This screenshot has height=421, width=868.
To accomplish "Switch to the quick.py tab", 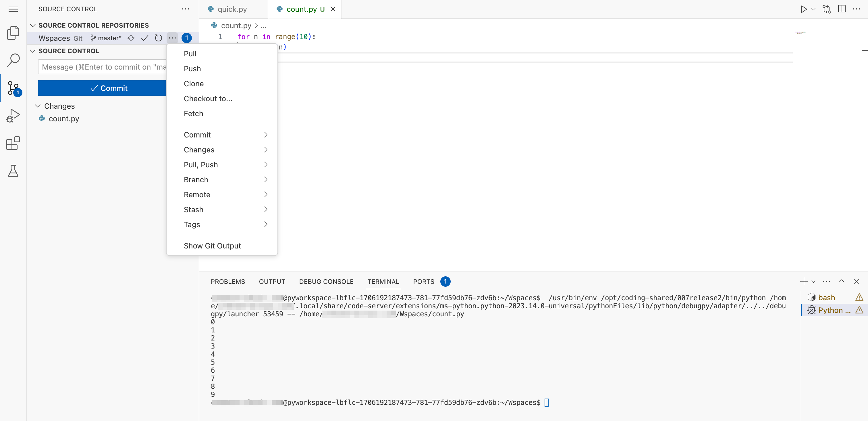I will pyautogui.click(x=233, y=9).
